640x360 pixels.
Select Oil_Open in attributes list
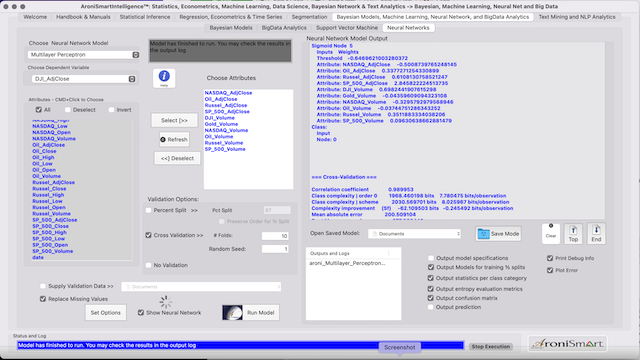coord(44,170)
